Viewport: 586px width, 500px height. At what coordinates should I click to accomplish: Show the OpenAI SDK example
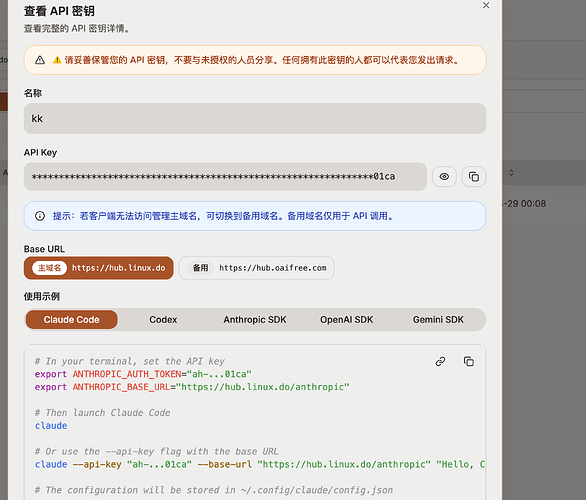point(346,320)
